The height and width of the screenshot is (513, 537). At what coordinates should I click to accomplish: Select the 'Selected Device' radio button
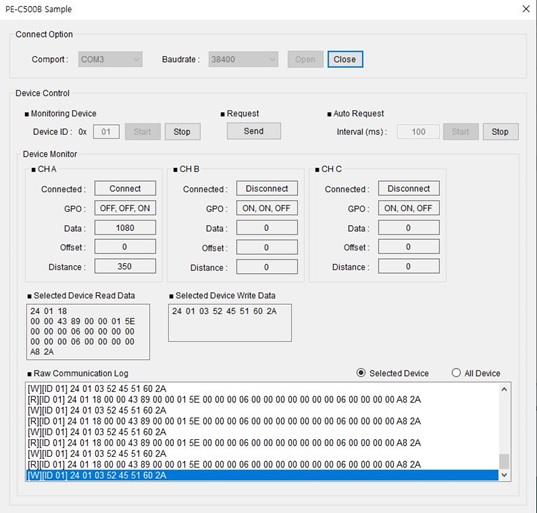(361, 373)
